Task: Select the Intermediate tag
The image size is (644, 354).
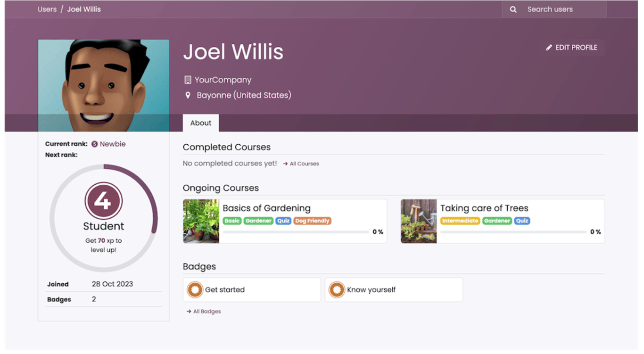Action: (x=460, y=220)
